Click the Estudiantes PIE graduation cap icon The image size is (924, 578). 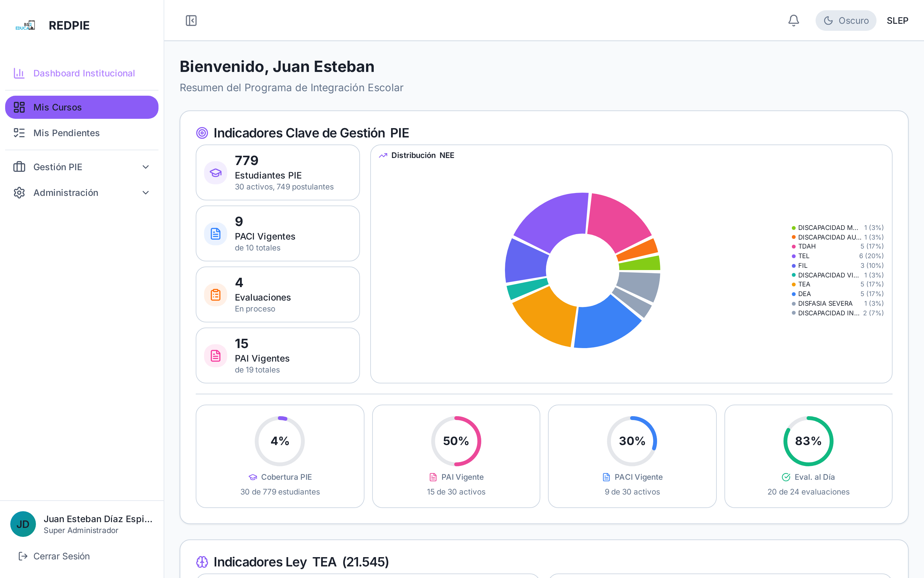click(216, 173)
